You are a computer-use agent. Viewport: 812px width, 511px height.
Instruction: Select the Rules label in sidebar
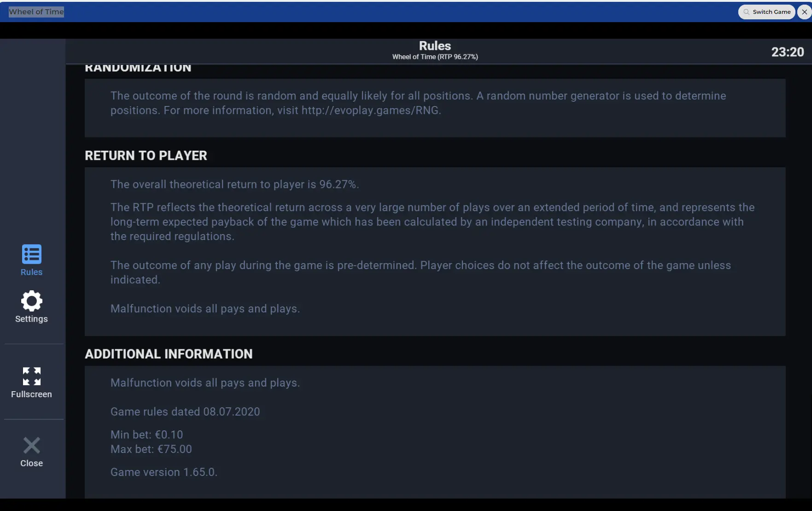tap(31, 272)
